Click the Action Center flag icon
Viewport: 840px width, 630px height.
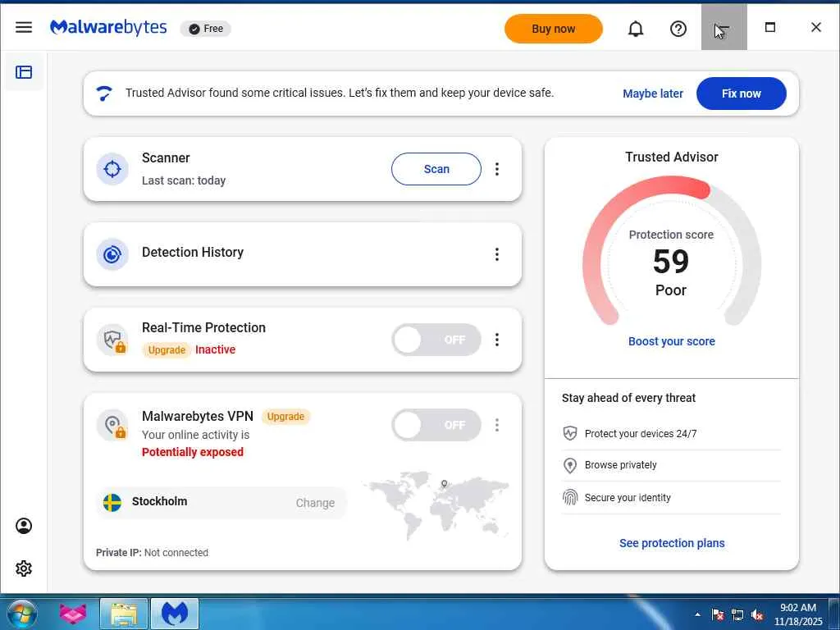718,614
